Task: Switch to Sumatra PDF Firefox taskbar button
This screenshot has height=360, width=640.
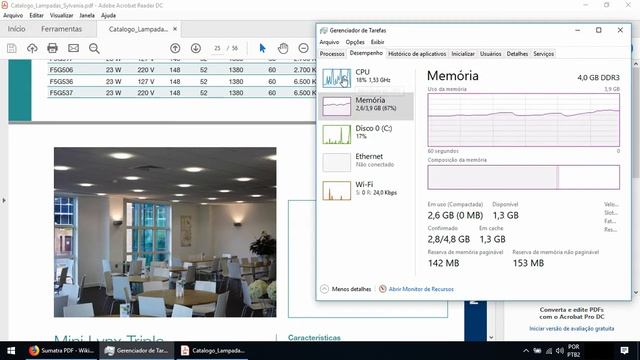Action: point(62,351)
